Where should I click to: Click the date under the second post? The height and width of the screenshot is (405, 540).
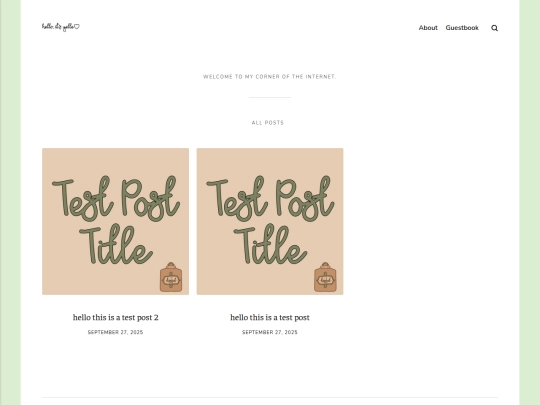270,332
